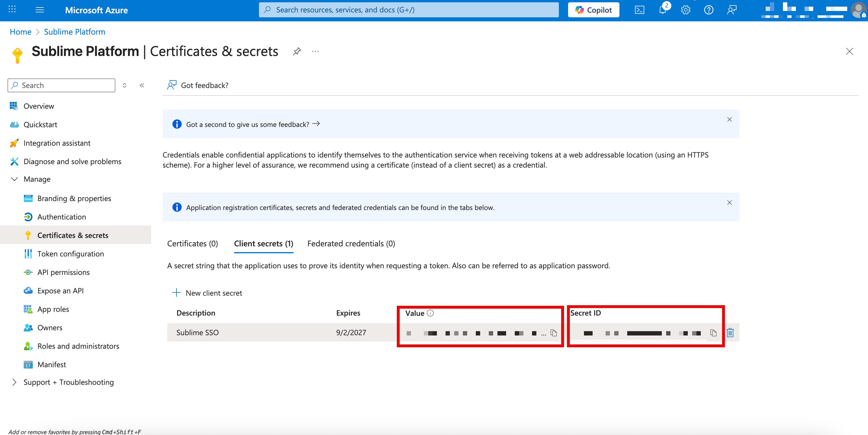The height and width of the screenshot is (435, 868).
Task: Click the 9/2/2027 expiry cell
Action: tap(351, 333)
